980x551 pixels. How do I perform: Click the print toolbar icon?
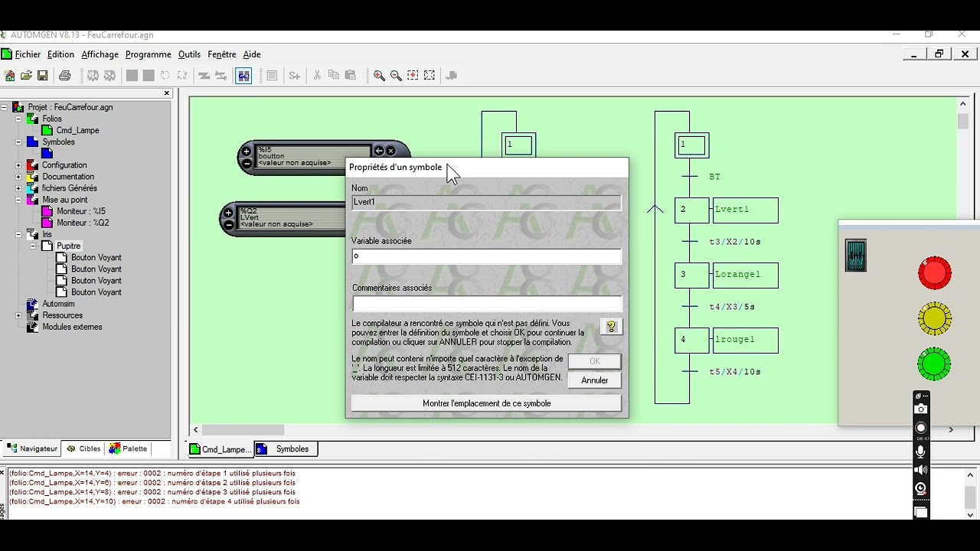coord(65,76)
